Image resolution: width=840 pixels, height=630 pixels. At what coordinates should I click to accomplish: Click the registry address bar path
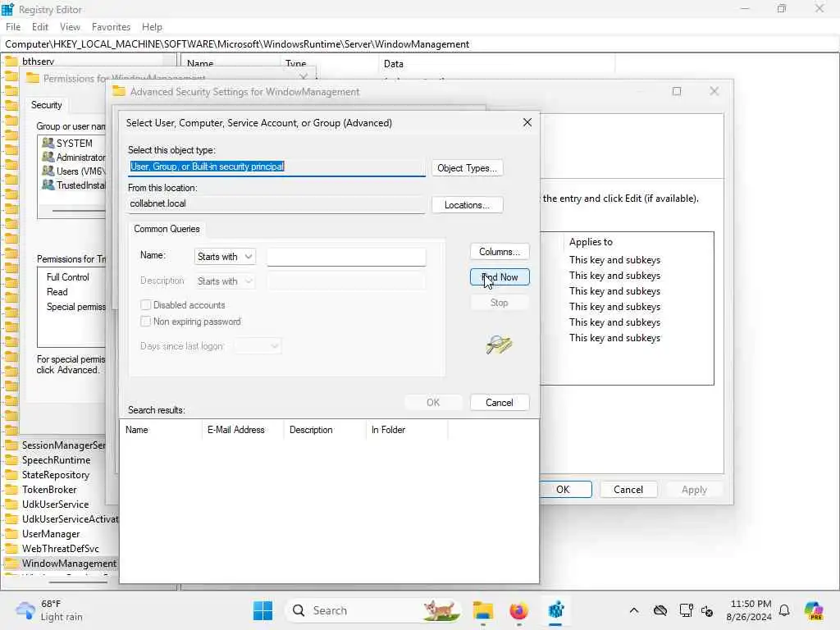419,44
